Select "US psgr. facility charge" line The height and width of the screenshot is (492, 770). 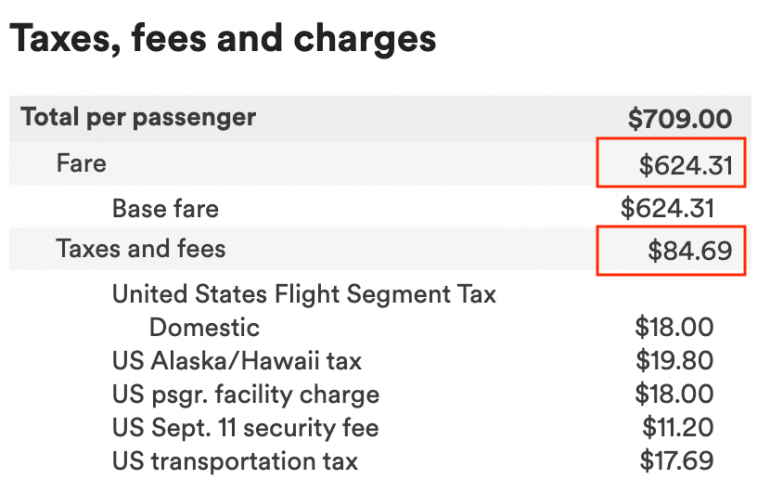point(246,394)
